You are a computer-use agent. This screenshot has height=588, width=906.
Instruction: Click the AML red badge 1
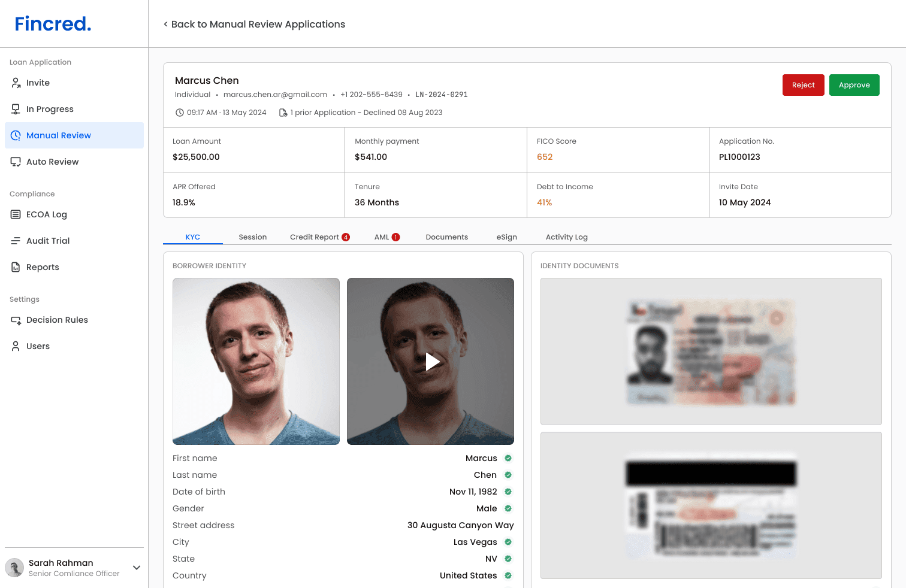click(x=396, y=237)
